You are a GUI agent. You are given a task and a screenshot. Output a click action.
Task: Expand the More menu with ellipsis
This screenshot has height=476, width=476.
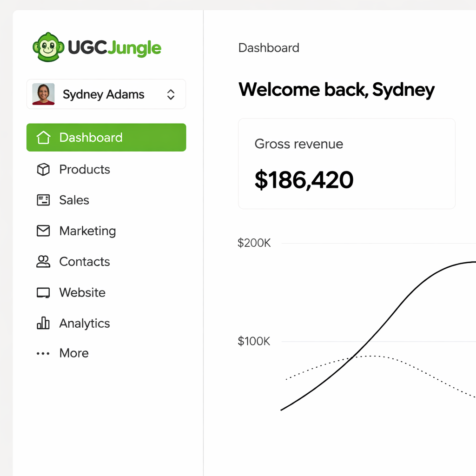43,353
